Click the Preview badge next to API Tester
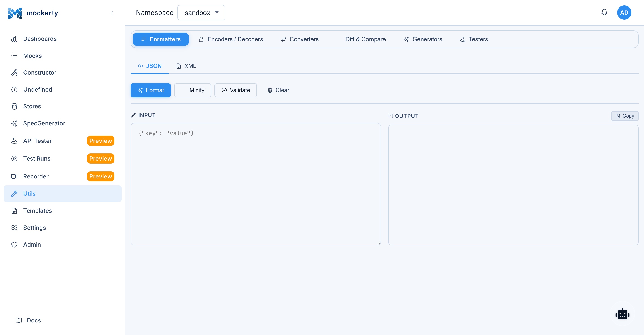The height and width of the screenshot is (335, 644). (x=100, y=141)
